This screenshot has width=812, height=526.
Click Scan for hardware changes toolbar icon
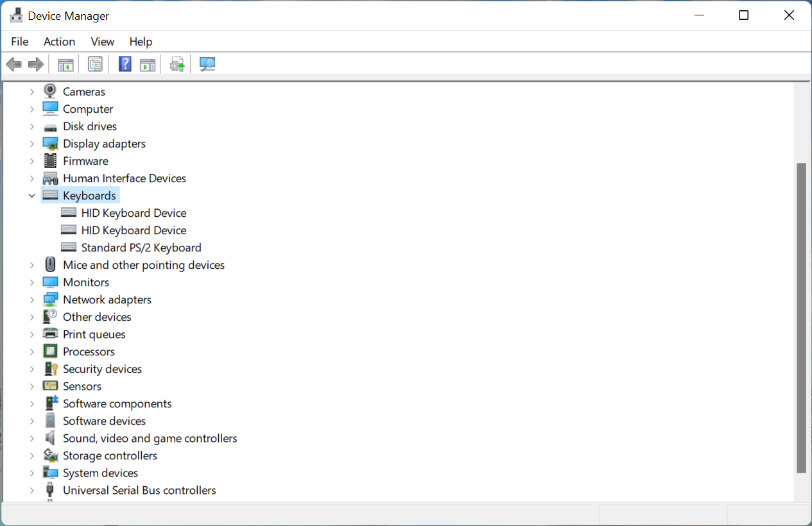point(207,64)
